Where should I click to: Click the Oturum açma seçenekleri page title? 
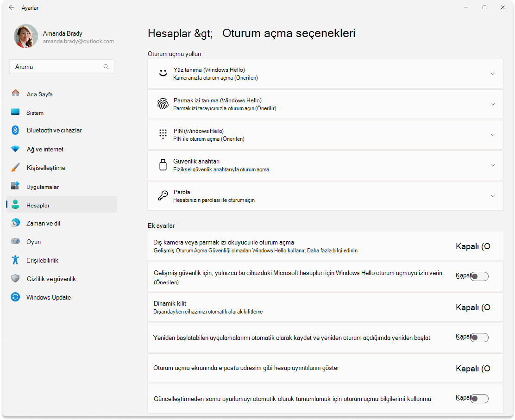(289, 33)
